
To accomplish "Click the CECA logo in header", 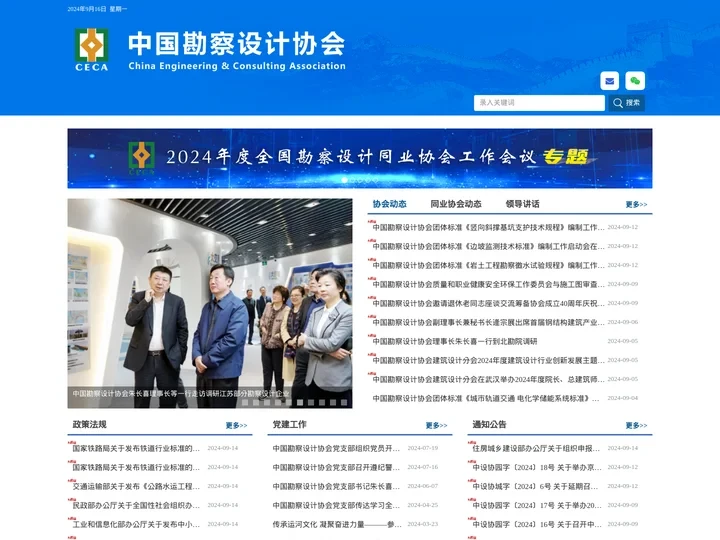I will (x=92, y=50).
